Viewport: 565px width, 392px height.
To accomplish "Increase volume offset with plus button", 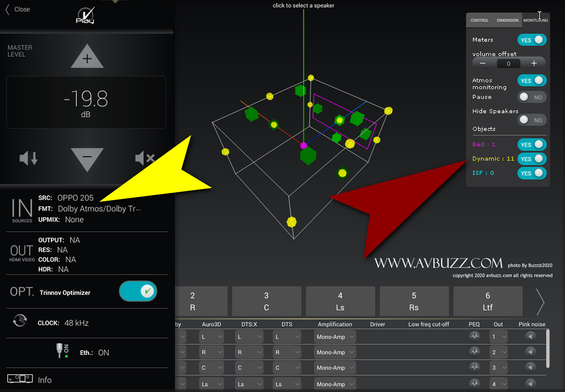I will pos(534,63).
